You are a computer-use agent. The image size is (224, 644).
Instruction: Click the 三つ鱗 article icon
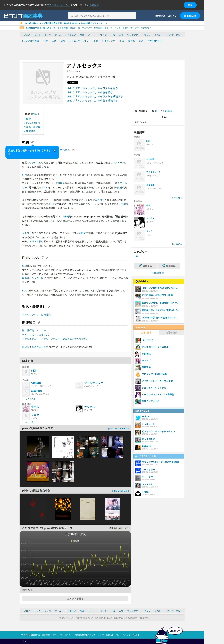pos(138,493)
